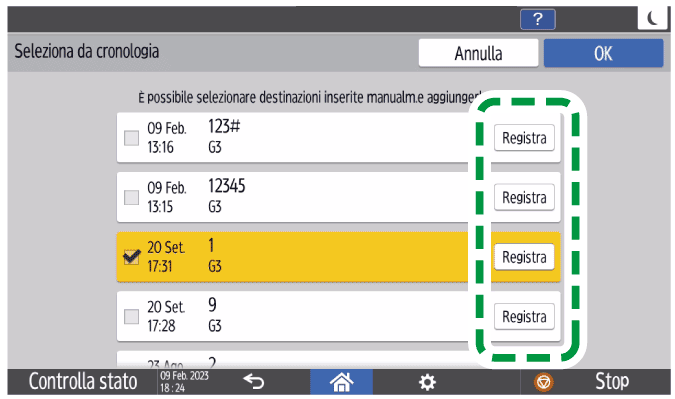The width and height of the screenshot is (675, 399).
Task: Check the box for 12345 entry
Action: point(131,198)
